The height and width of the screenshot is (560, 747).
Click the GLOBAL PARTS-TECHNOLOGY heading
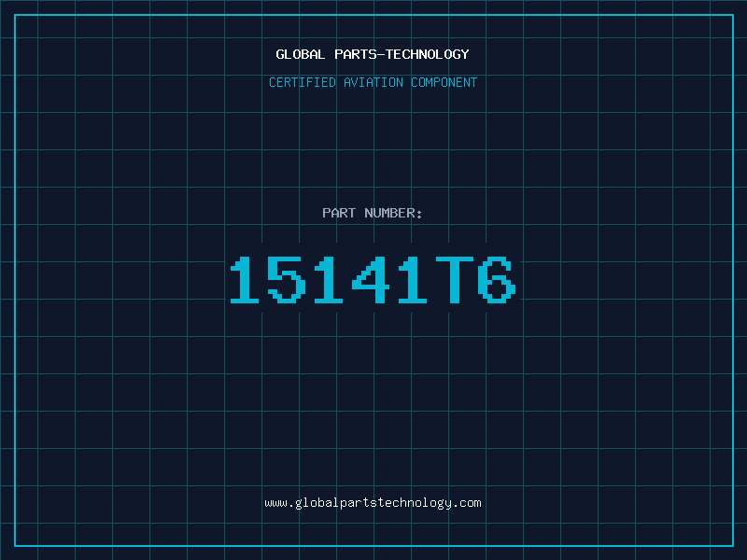373,54
